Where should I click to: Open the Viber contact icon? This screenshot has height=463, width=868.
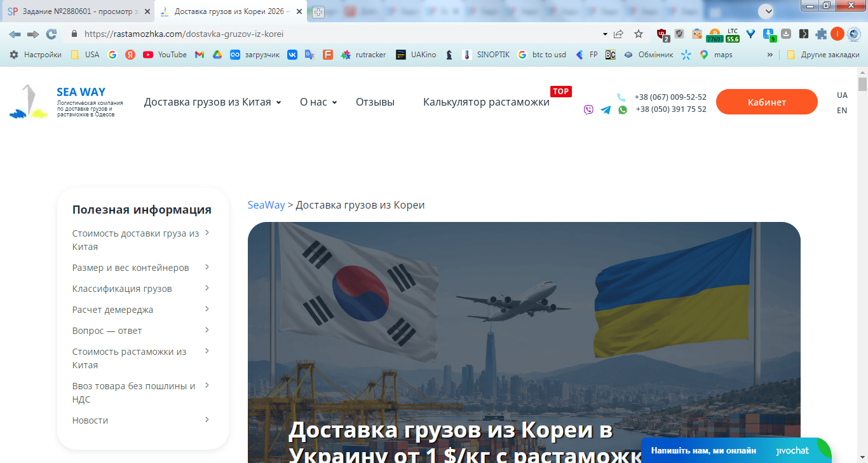[x=588, y=110]
